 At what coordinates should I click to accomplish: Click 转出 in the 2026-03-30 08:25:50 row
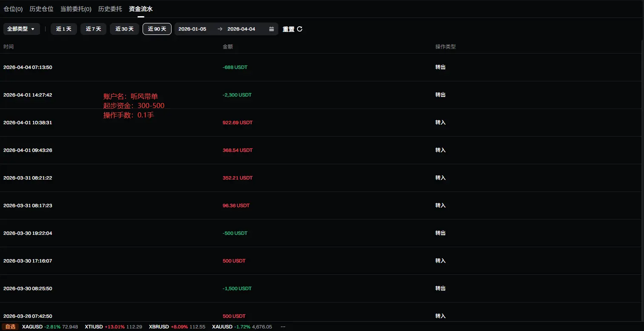pos(441,288)
